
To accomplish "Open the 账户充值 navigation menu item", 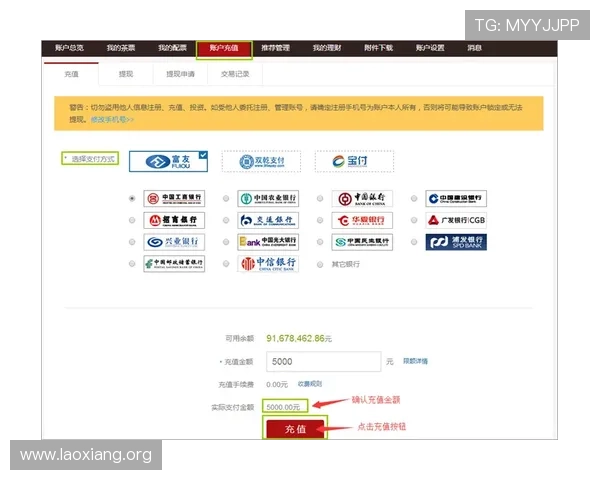I will [x=223, y=48].
